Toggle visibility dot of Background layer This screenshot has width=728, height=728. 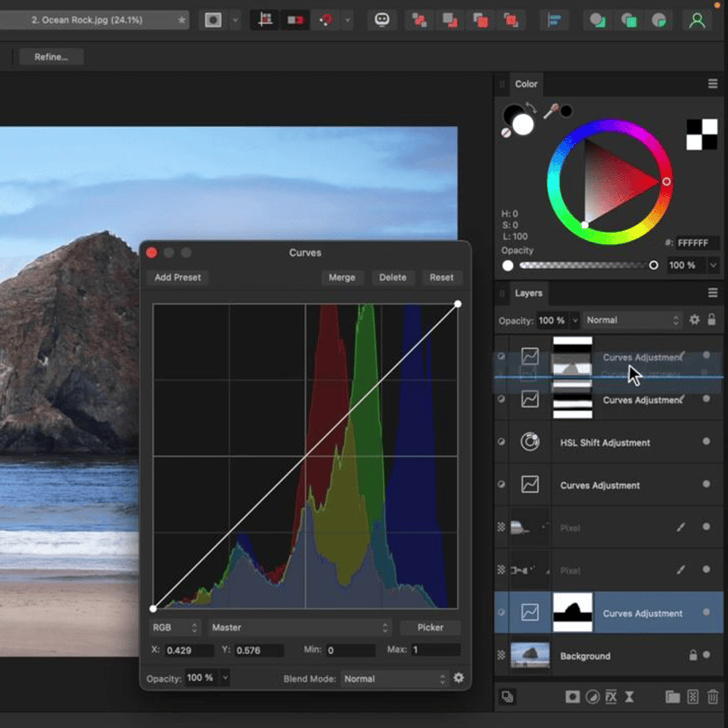tap(706, 655)
